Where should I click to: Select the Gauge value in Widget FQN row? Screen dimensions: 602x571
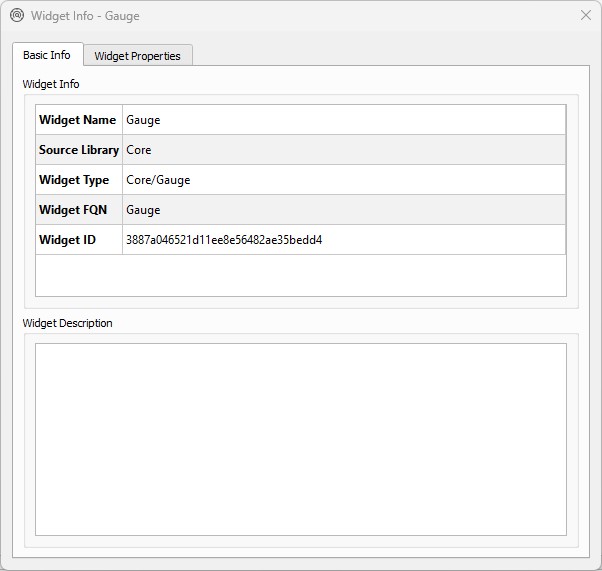pyautogui.click(x=143, y=210)
